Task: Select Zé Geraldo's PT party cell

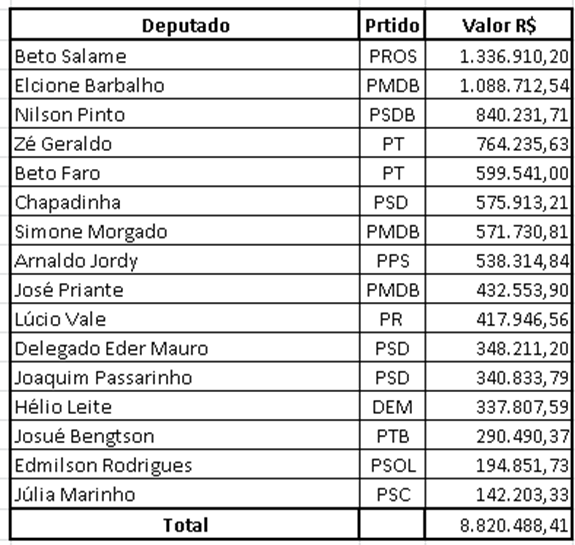Action: tap(392, 143)
